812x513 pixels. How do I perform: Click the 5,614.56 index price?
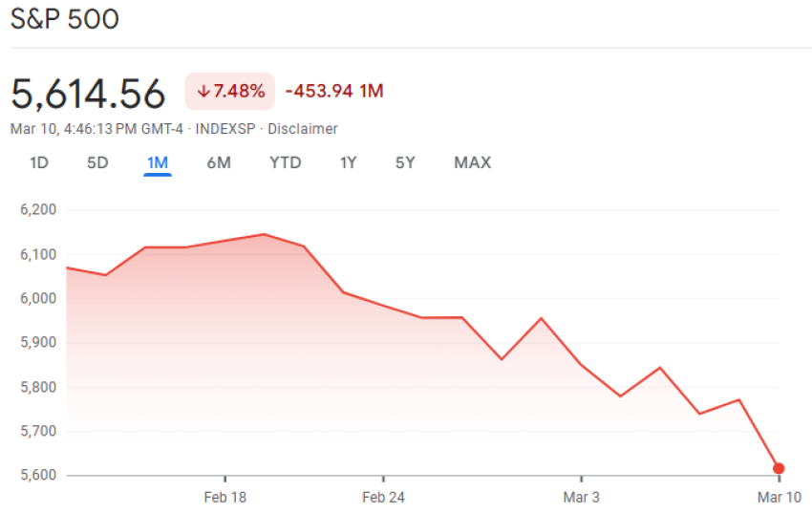tap(89, 93)
